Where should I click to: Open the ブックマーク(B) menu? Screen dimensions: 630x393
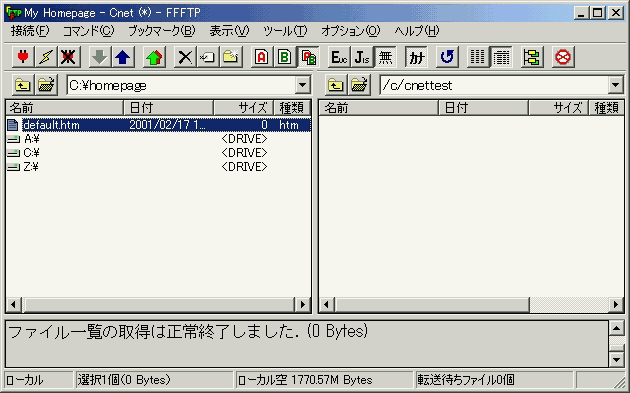point(162,31)
